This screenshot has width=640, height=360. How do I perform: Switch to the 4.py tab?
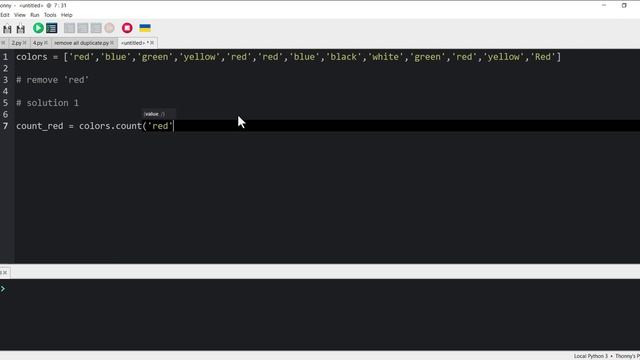pyautogui.click(x=38, y=43)
